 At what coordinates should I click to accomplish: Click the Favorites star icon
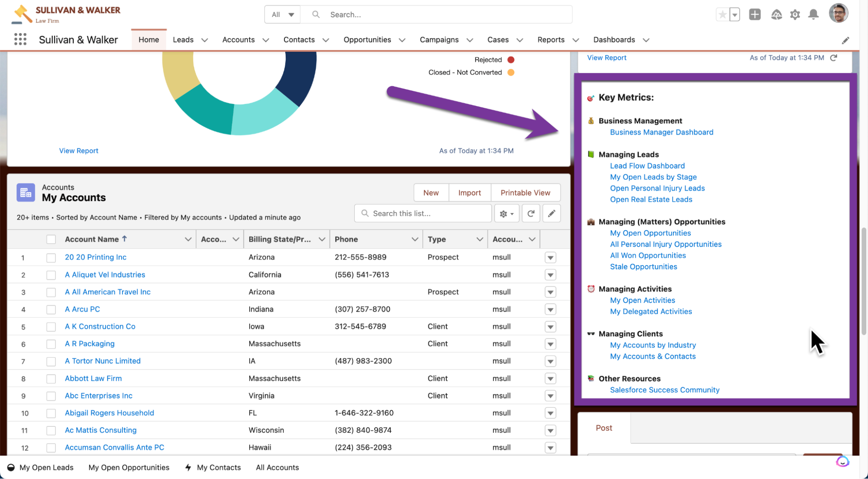click(x=723, y=15)
